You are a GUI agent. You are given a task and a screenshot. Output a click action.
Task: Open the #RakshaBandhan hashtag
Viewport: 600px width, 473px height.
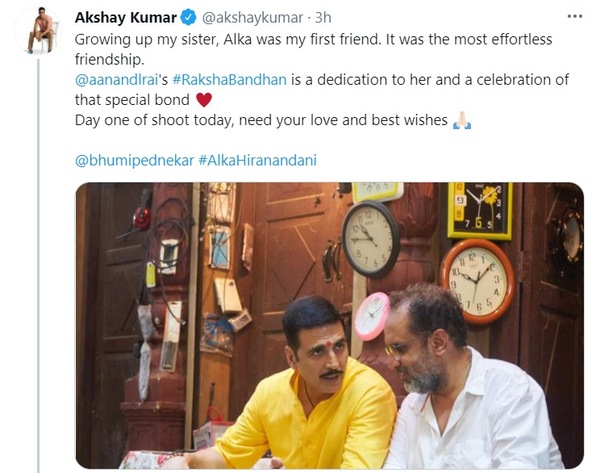pos(230,80)
